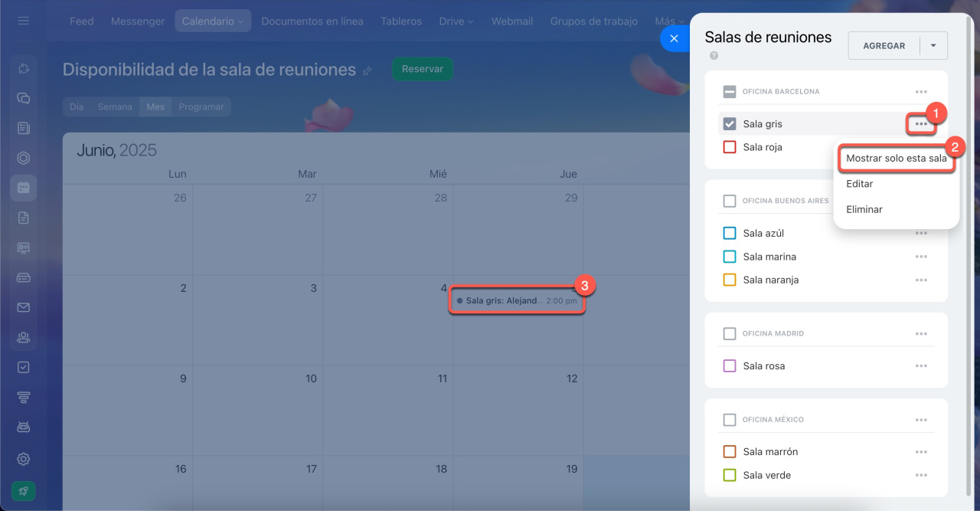This screenshot has height=511, width=980.
Task: Enable the Sala roja checkbox
Action: pos(730,147)
